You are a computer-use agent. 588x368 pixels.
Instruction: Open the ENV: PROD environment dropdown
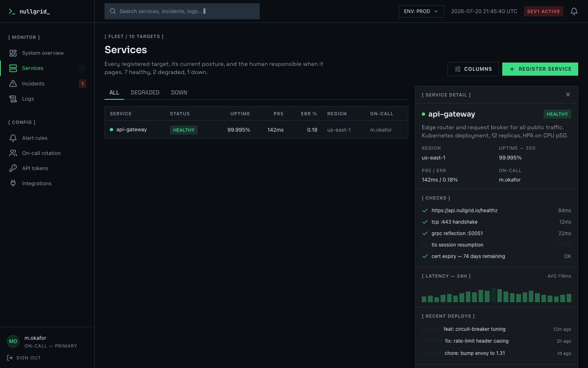pos(421,11)
